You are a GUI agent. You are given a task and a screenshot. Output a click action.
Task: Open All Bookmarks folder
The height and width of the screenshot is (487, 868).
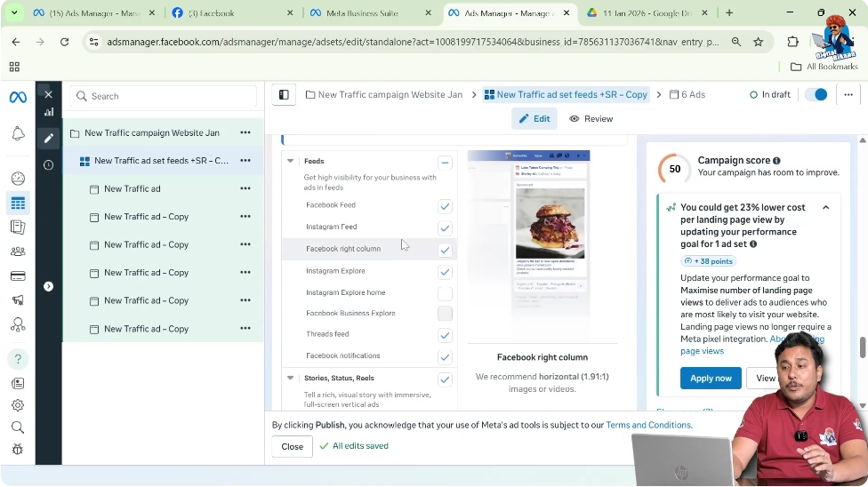pos(824,67)
